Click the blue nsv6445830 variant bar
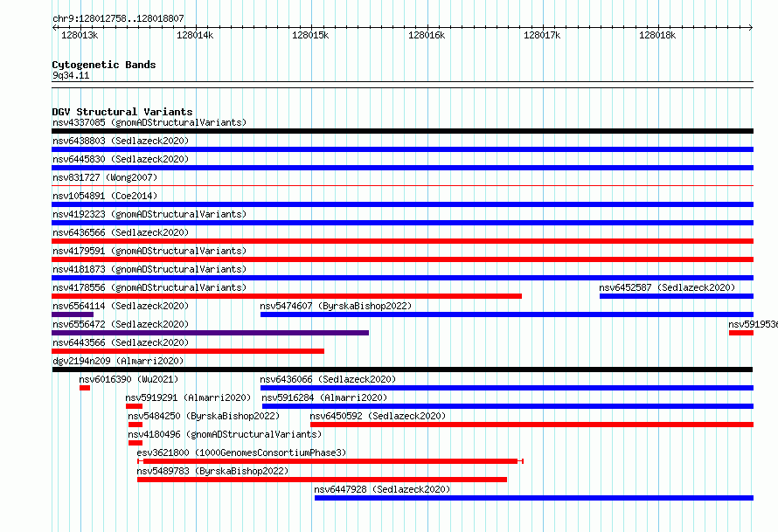Image resolution: width=778 pixels, height=532 pixels. [402, 168]
